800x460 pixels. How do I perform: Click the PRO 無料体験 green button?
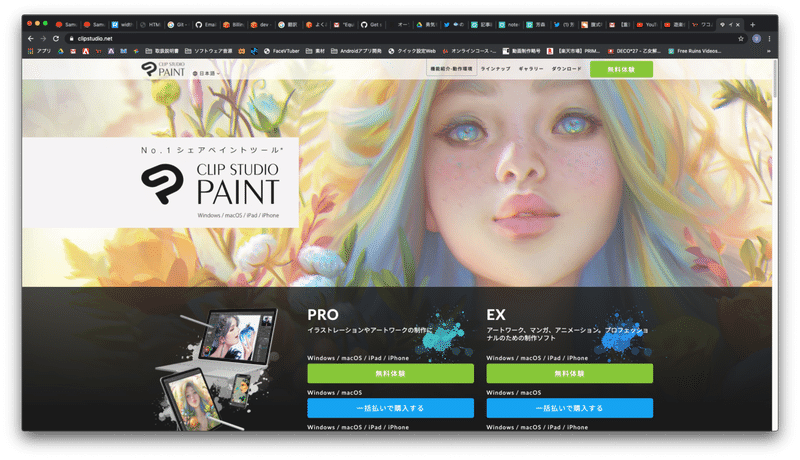[x=390, y=373]
